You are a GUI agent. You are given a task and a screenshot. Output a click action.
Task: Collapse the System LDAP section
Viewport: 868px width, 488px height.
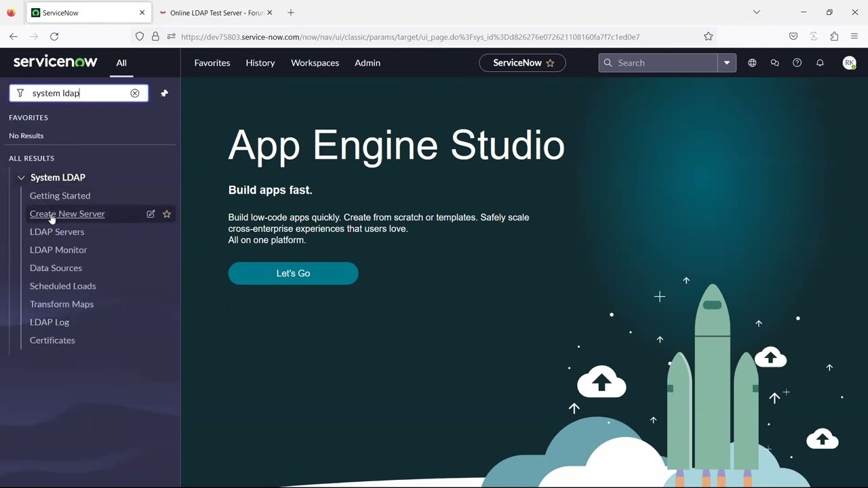click(x=21, y=178)
